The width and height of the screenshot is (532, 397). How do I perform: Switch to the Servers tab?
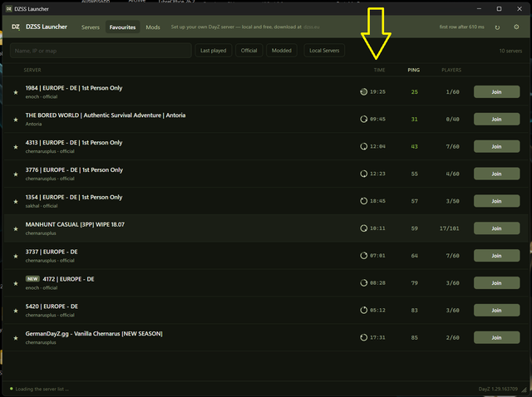tap(91, 27)
